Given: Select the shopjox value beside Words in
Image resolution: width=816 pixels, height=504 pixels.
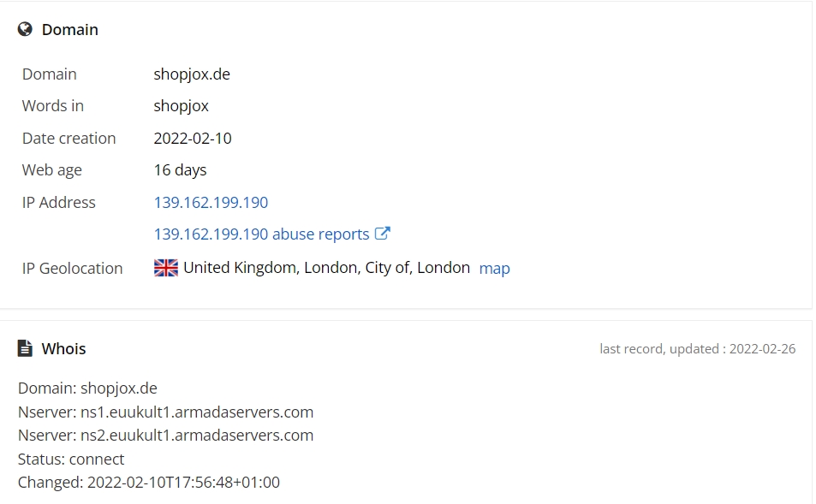Looking at the screenshot, I should click(x=181, y=105).
